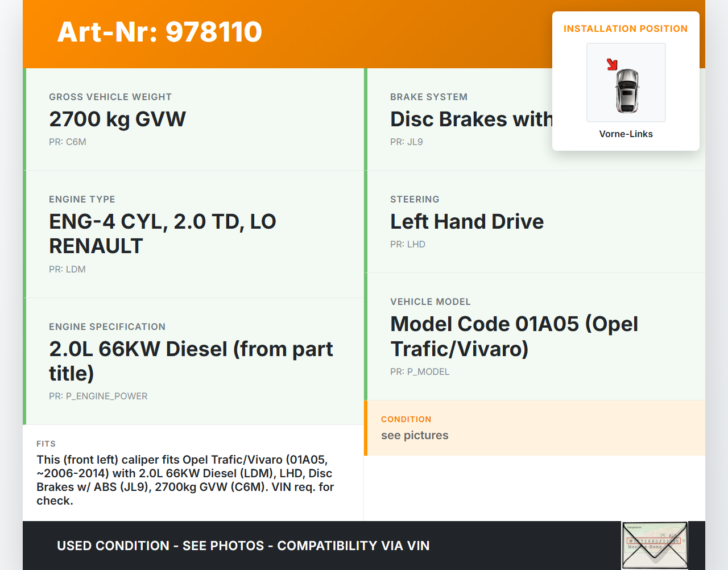Click the PR: LHD code
728x570 pixels.
[x=407, y=245]
